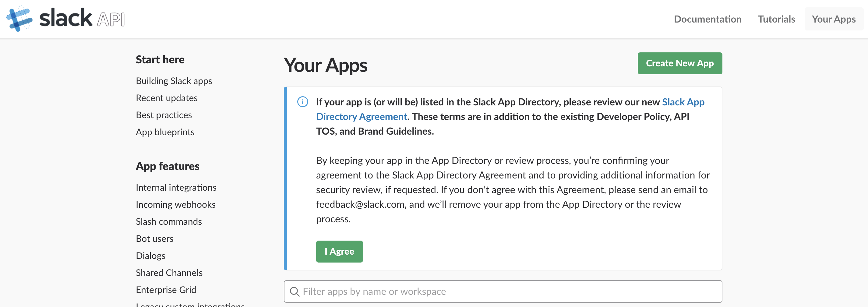The height and width of the screenshot is (307, 868).
Task: Go to Dialogs in sidebar
Action: pyautogui.click(x=151, y=256)
